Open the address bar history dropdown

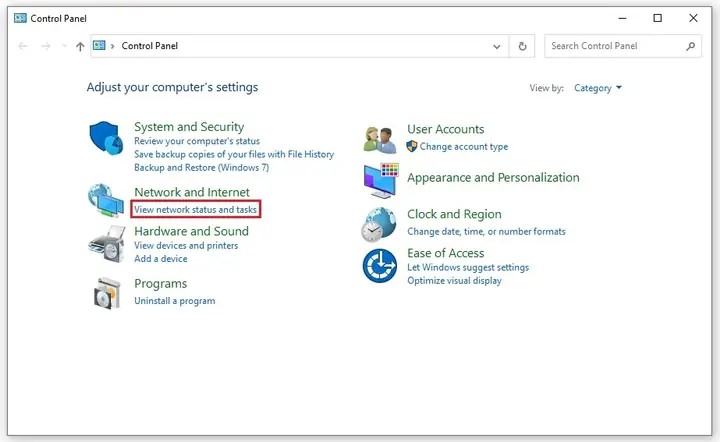496,46
